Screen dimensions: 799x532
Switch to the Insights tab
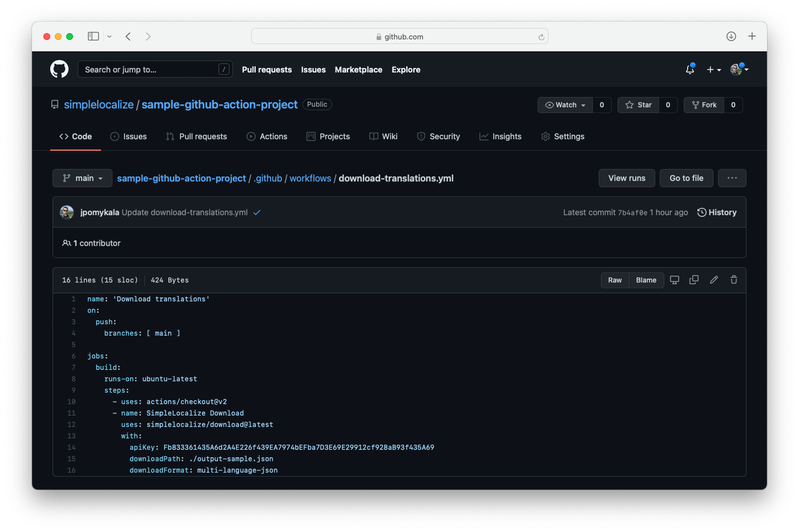(x=501, y=136)
